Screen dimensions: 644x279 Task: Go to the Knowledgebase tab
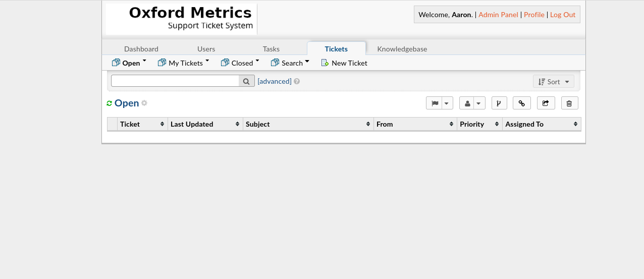tap(402, 49)
